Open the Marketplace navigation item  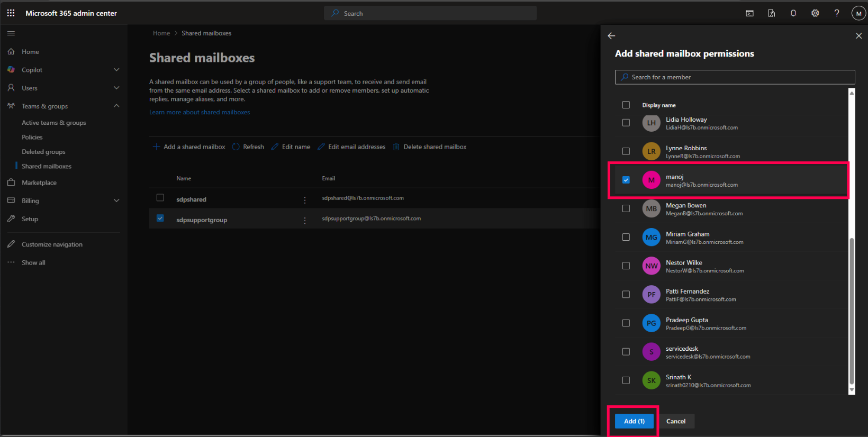39,183
